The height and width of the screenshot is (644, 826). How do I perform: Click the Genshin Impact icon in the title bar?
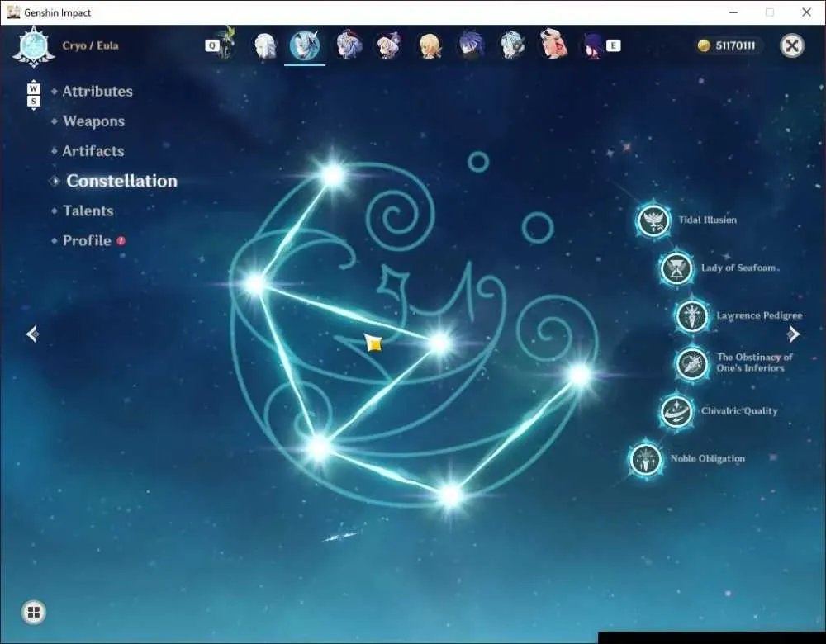13,12
